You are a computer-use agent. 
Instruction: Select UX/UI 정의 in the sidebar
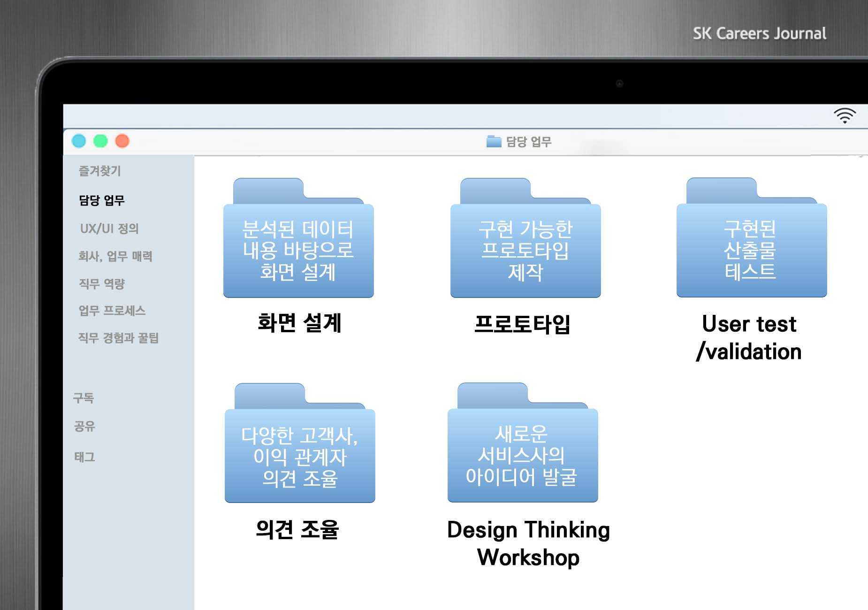(x=109, y=229)
